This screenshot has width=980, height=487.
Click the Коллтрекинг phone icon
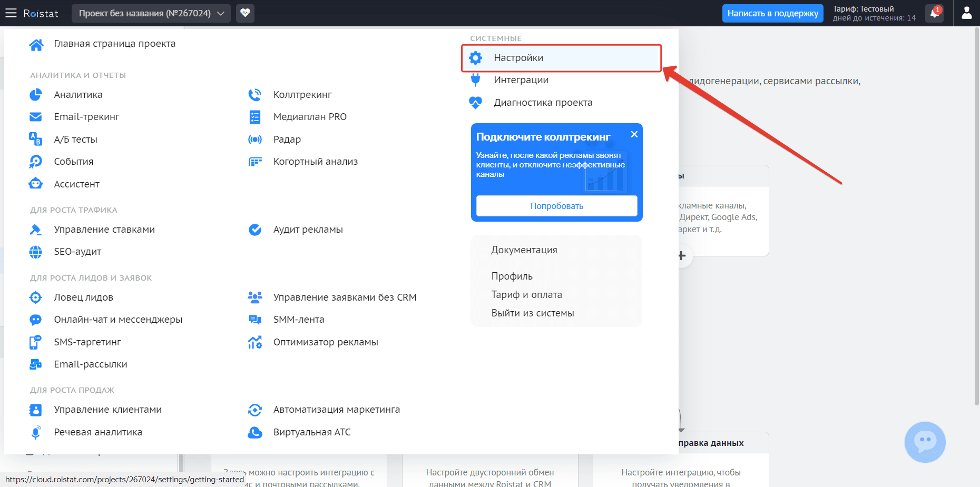[x=255, y=95]
